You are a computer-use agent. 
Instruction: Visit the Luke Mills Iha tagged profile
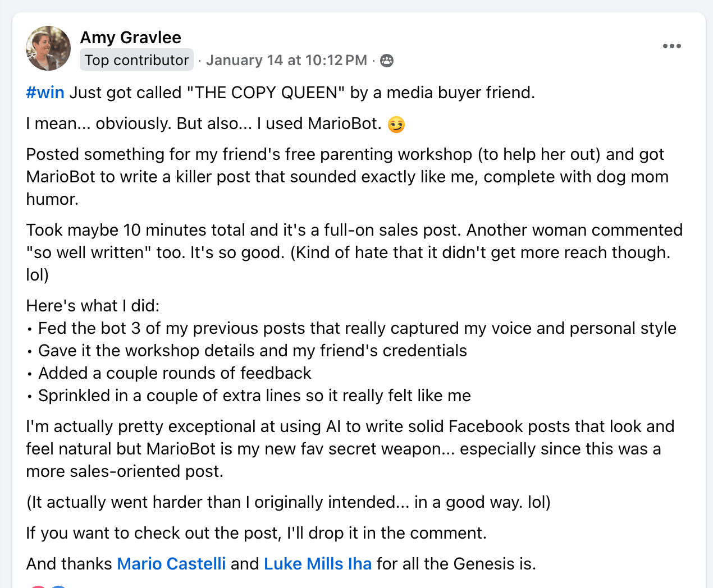pos(318,564)
